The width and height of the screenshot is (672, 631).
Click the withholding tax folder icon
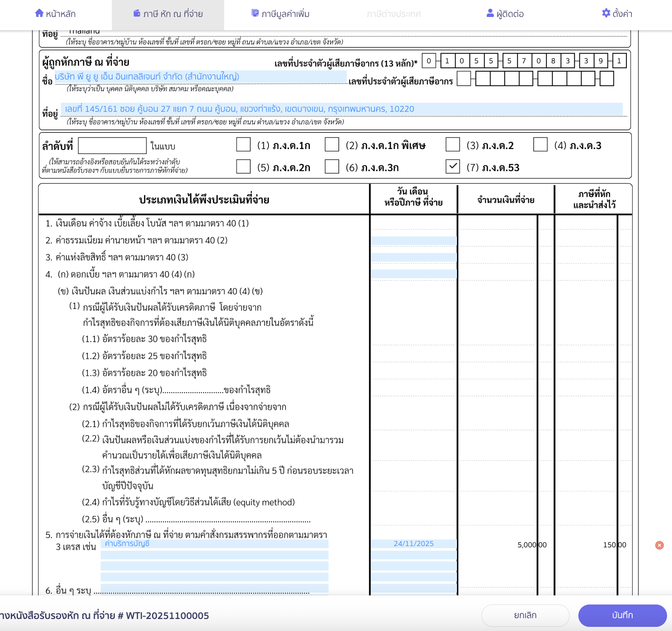coord(137,13)
